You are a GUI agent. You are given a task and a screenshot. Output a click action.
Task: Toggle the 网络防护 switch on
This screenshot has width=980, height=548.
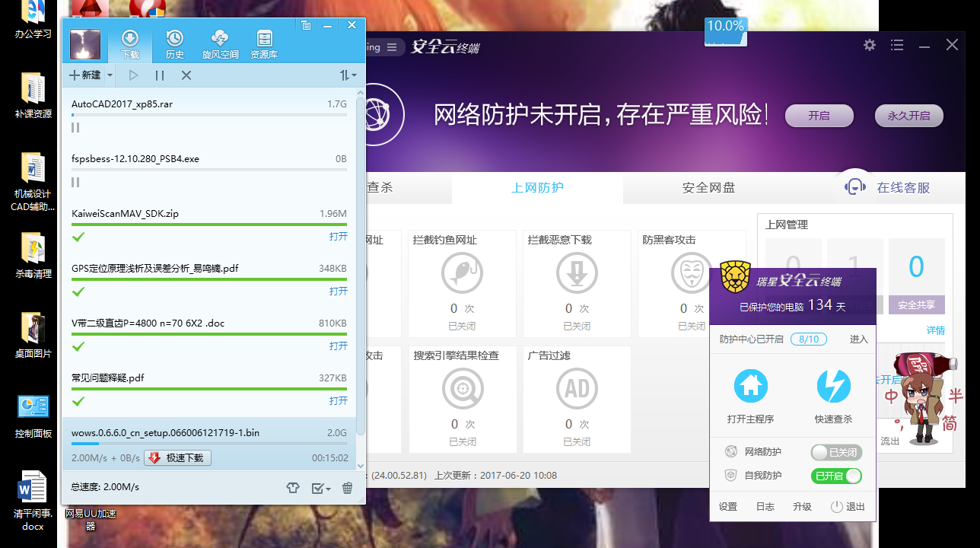point(836,452)
